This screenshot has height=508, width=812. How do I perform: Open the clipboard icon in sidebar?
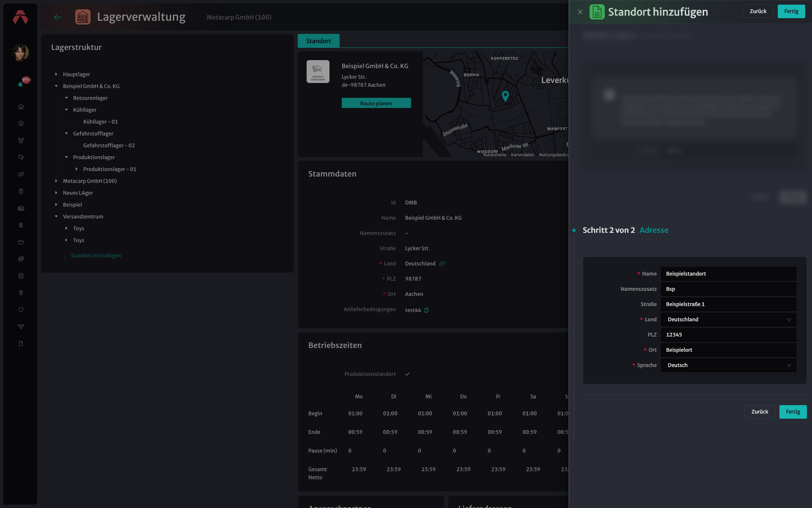(x=21, y=191)
